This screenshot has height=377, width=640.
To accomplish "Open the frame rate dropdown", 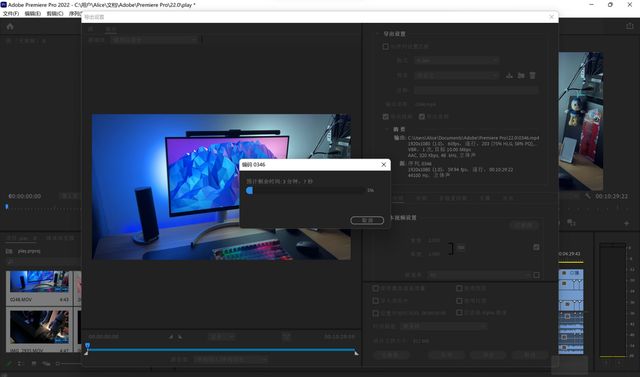I will click(x=479, y=275).
